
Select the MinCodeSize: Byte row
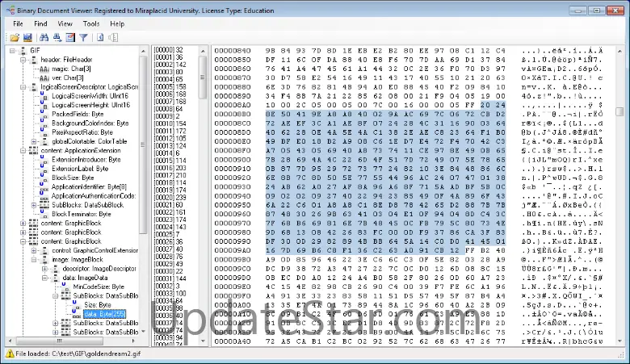click(x=99, y=287)
